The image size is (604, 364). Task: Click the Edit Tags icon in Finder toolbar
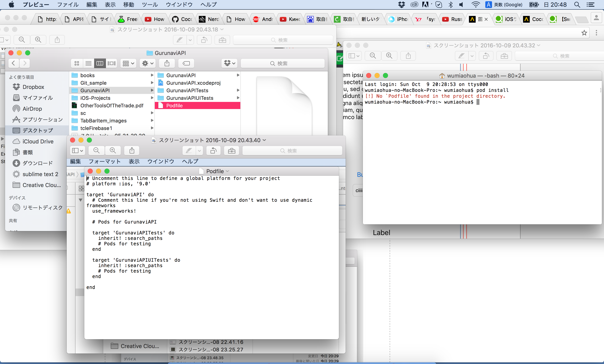pos(186,63)
